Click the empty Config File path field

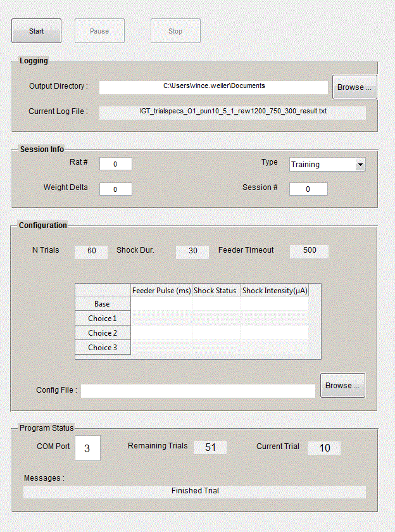point(198,391)
